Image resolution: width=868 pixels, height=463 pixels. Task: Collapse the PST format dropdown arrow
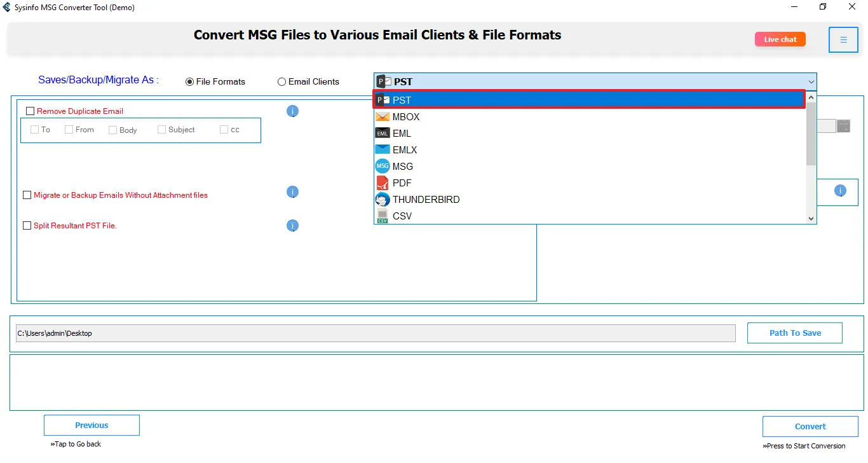pos(811,82)
